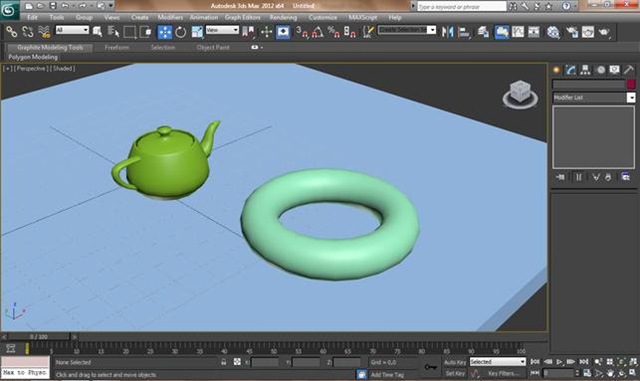Screen dimensions: 640x381
Task: Open the selection filter All dropdown
Action: click(72, 30)
